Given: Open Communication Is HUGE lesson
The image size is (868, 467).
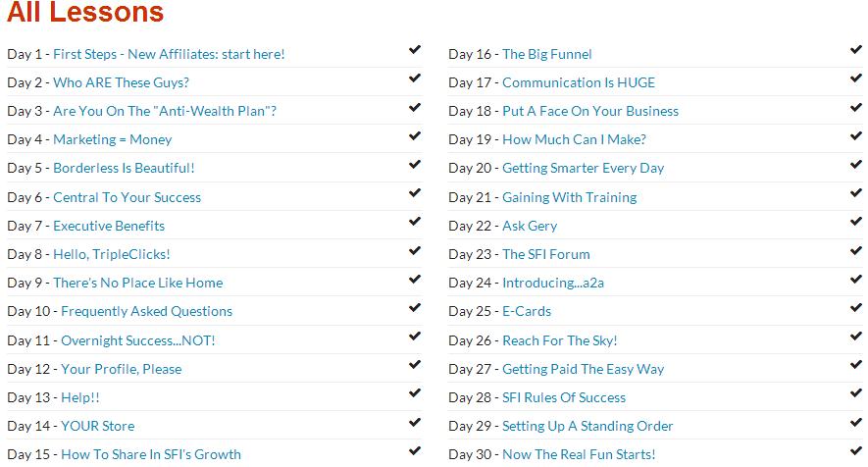Looking at the screenshot, I should [579, 82].
